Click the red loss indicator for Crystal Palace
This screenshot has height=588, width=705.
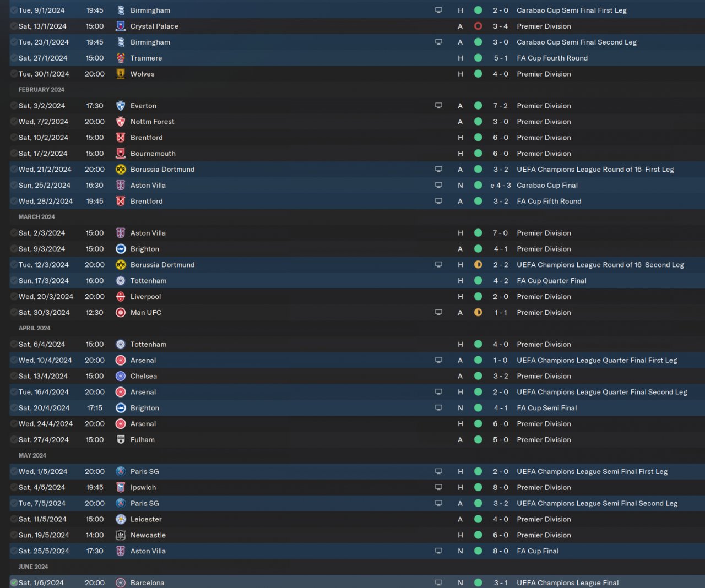click(478, 26)
